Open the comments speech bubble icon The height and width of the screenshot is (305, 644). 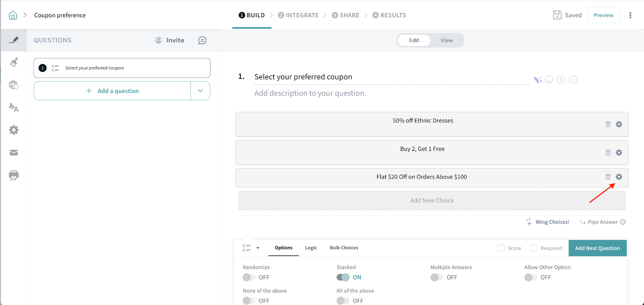point(202,40)
